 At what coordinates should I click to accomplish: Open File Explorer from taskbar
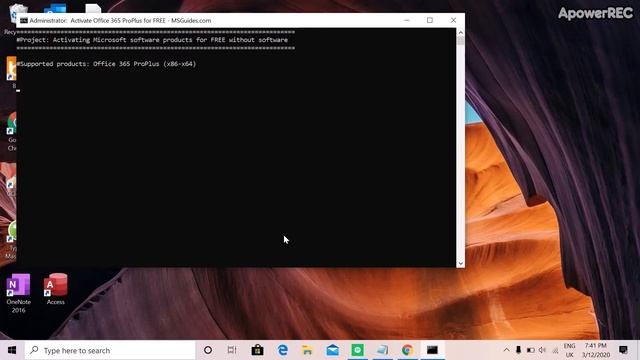pyautogui.click(x=307, y=350)
